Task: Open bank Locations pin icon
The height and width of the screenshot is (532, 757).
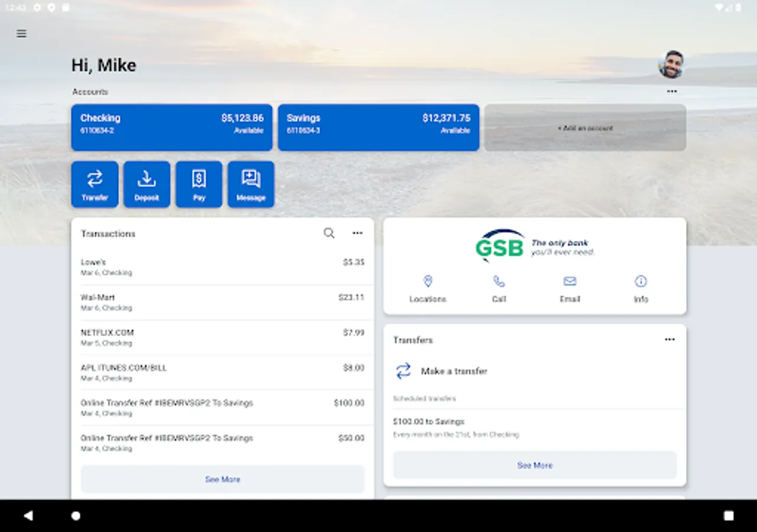Action: click(428, 281)
